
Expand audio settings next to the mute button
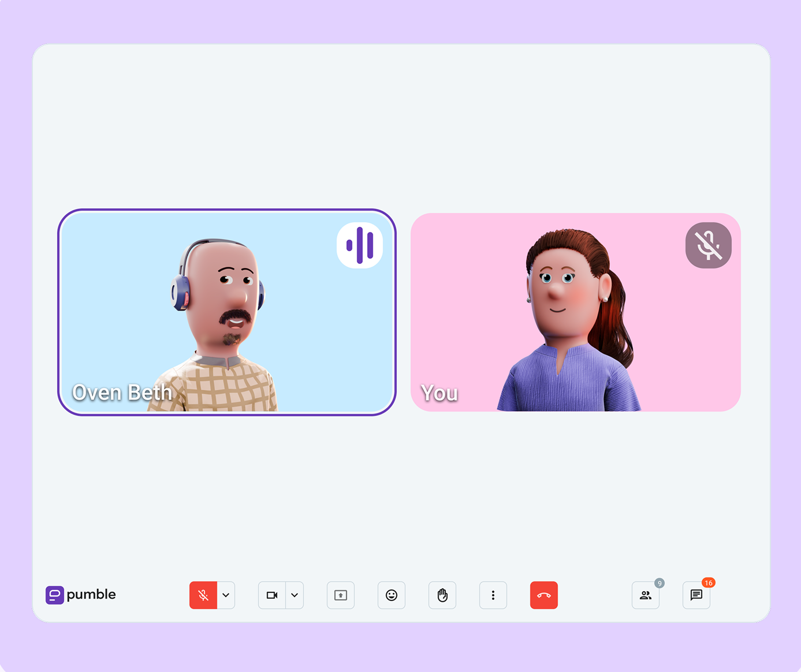(x=226, y=595)
